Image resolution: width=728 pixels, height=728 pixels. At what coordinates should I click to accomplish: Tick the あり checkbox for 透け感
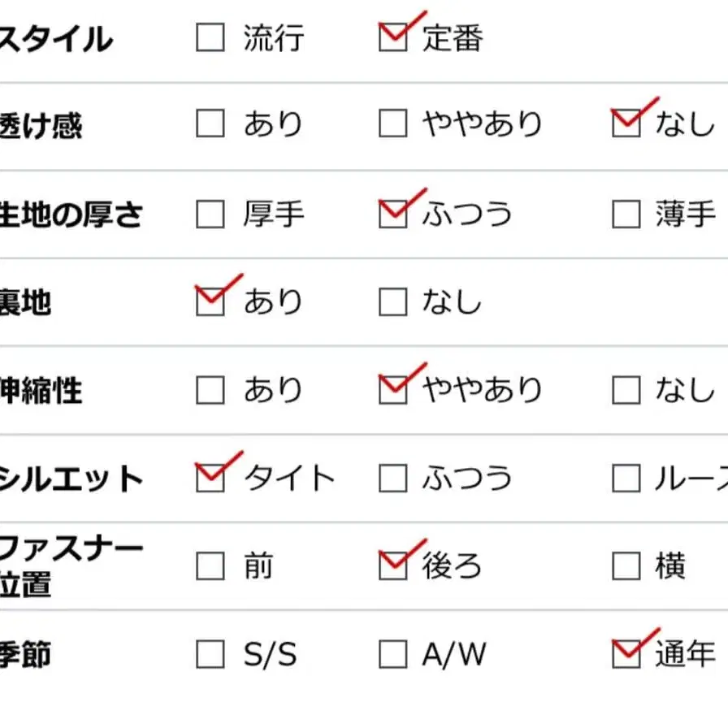tap(210, 124)
